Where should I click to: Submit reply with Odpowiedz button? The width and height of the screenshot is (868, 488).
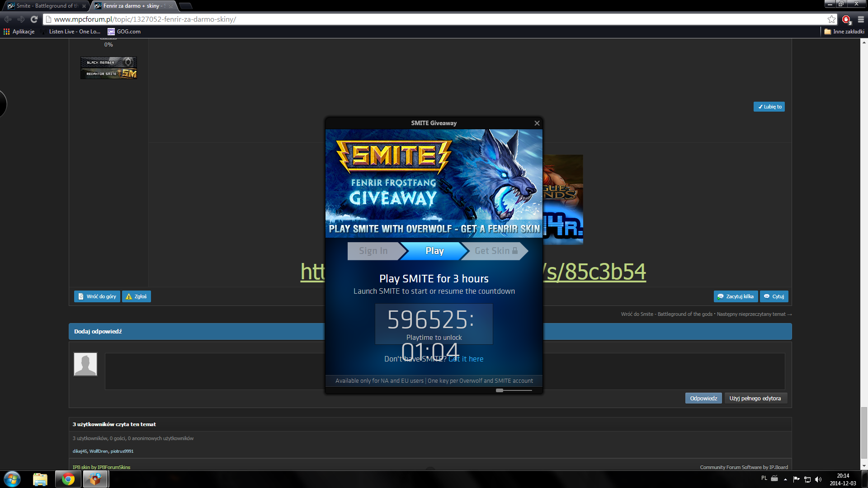coord(703,399)
